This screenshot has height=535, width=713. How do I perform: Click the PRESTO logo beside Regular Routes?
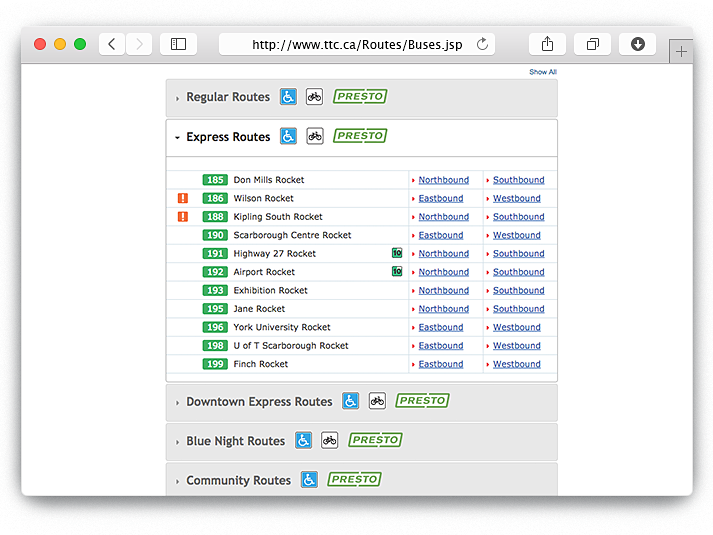(360, 96)
